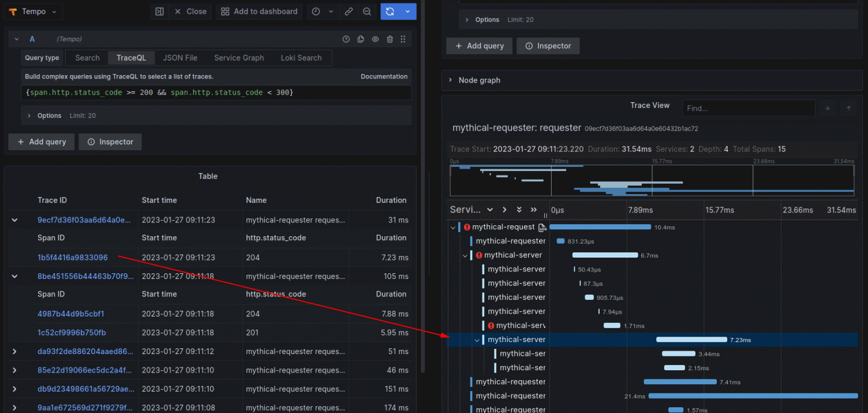Collapse the expanded mythical-server span group

tap(477, 340)
